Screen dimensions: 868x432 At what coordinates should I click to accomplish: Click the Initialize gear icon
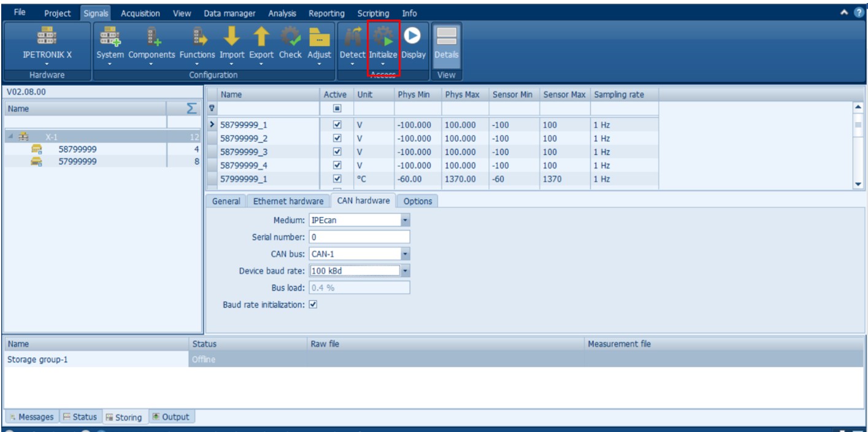point(383,38)
